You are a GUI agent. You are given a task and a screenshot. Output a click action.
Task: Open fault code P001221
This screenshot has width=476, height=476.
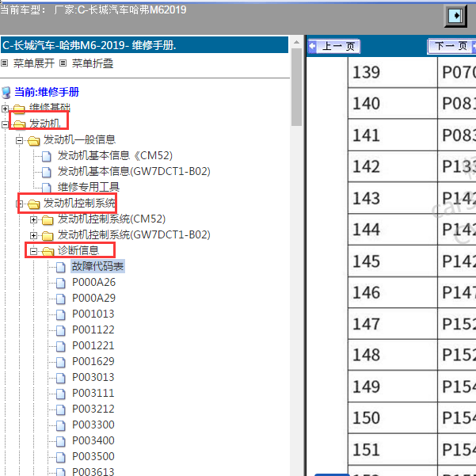(x=93, y=345)
